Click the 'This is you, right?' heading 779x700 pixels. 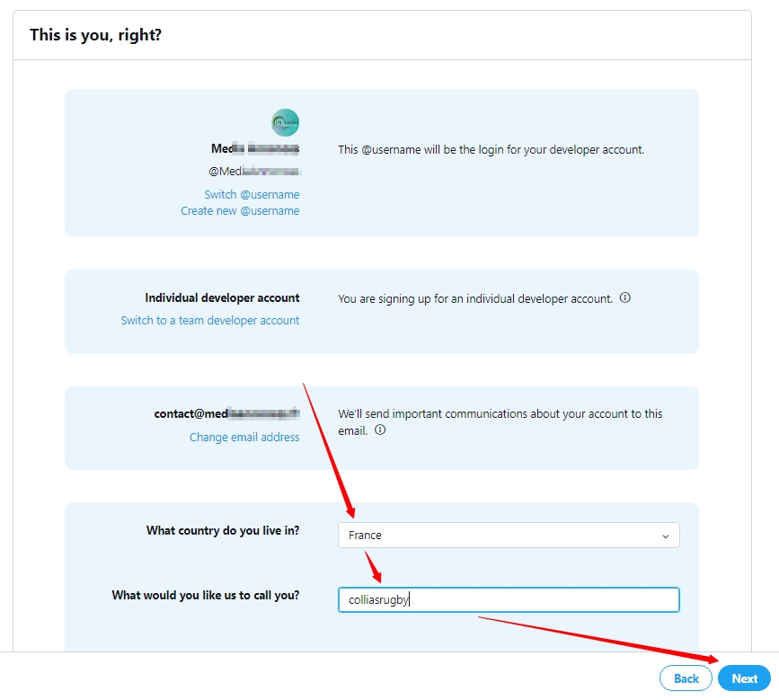(95, 35)
